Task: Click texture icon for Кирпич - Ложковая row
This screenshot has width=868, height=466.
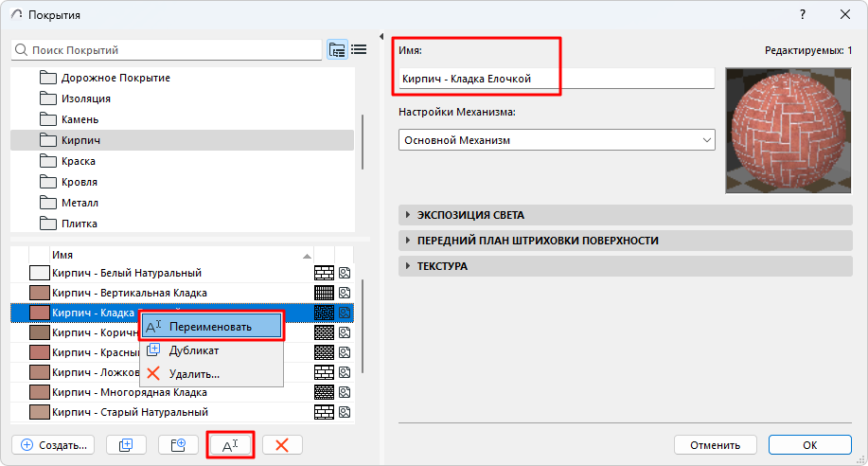Action: 345,372
